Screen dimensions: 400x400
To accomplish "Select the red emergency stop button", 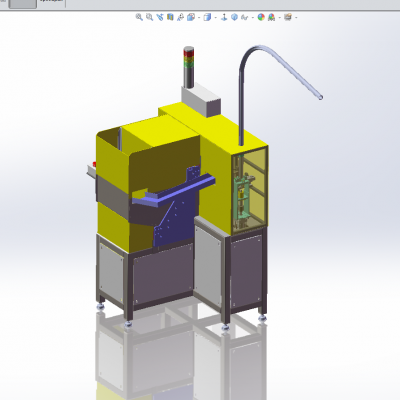I will (x=94, y=164).
